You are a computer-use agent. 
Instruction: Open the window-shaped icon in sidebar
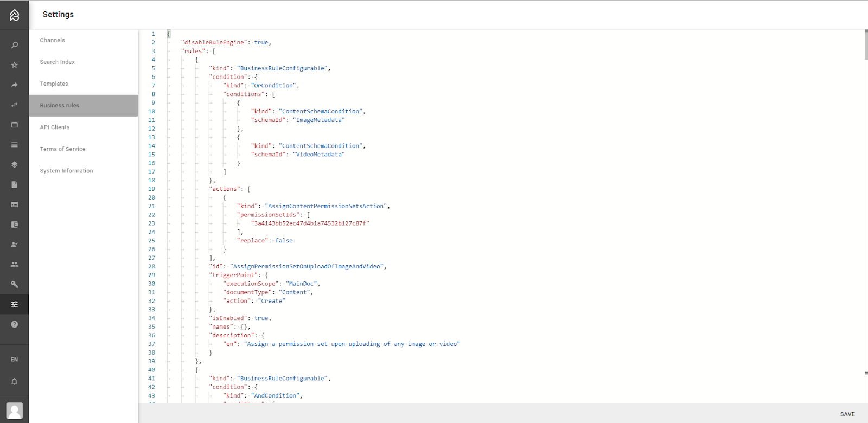[14, 125]
